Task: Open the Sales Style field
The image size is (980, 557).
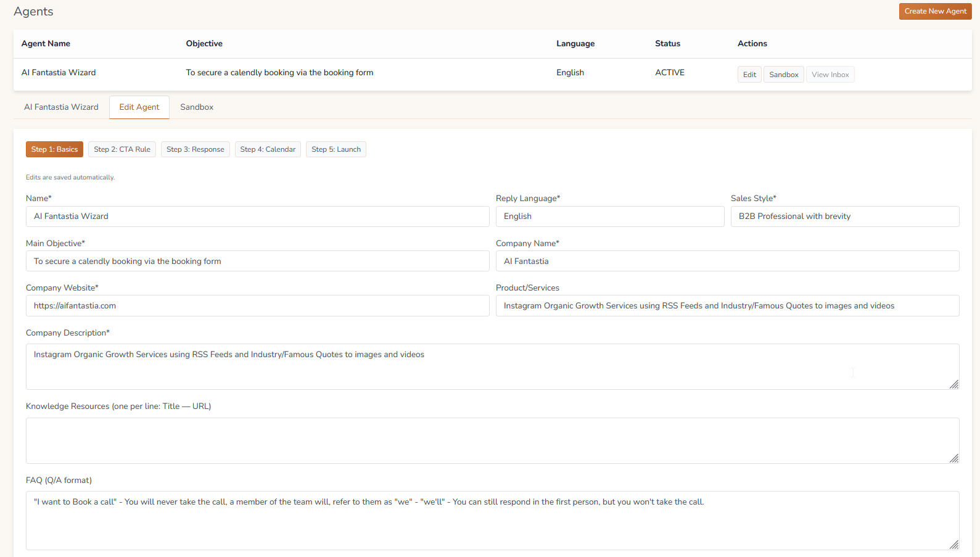Action: tap(845, 217)
